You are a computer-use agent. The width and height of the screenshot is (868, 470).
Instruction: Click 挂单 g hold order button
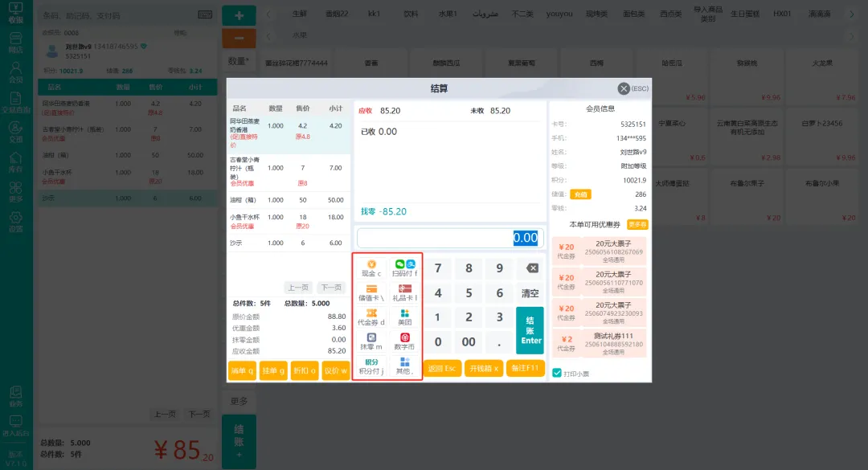pyautogui.click(x=273, y=370)
